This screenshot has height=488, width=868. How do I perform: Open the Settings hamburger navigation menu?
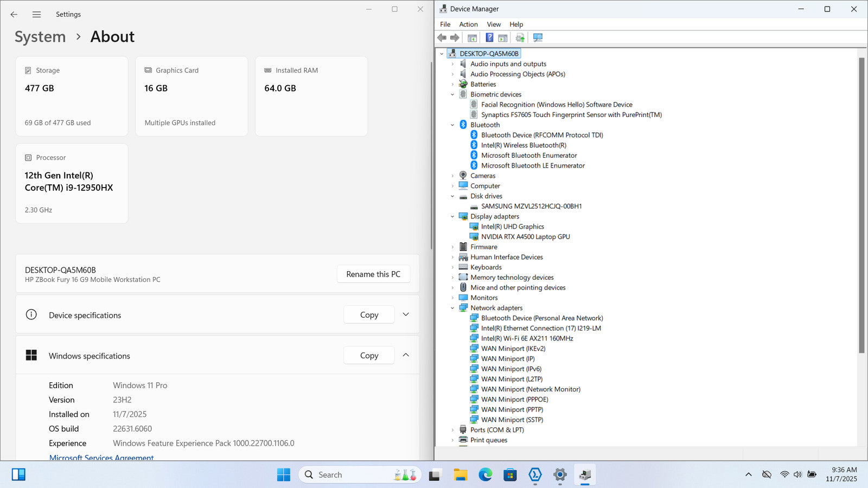pos(36,15)
